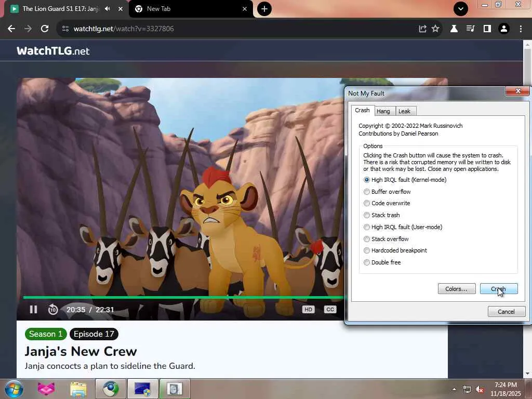The width and height of the screenshot is (532, 399).
Task: Switch to the New Tab tab
Action: click(191, 9)
